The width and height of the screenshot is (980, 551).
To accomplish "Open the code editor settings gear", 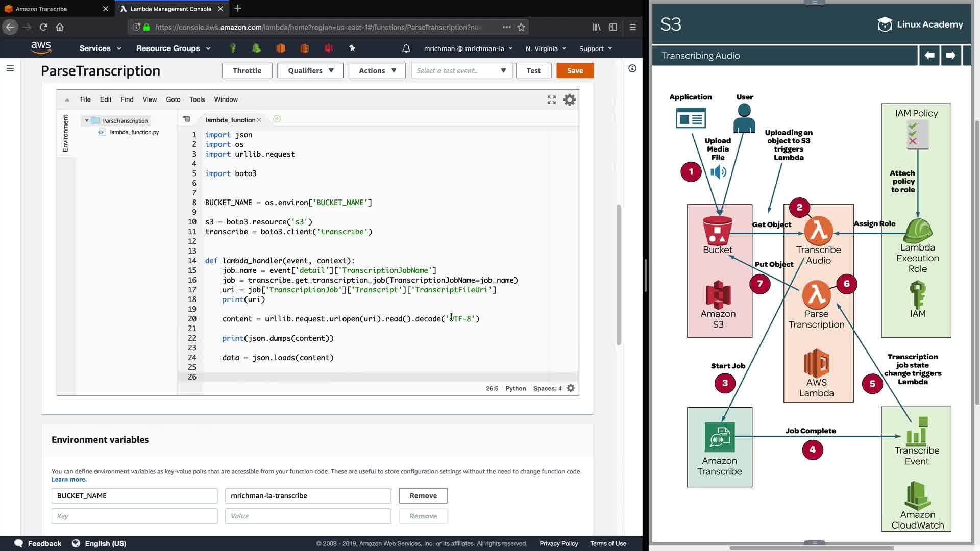I will (569, 100).
